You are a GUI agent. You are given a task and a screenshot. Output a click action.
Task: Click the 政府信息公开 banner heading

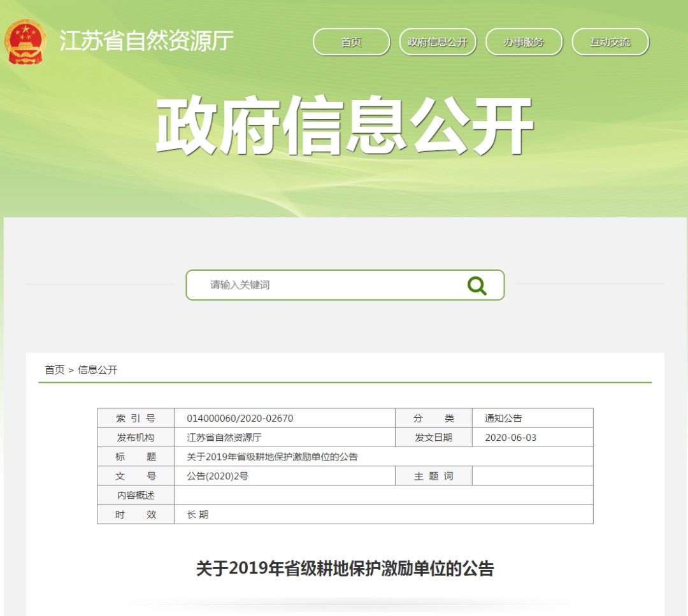(x=345, y=125)
